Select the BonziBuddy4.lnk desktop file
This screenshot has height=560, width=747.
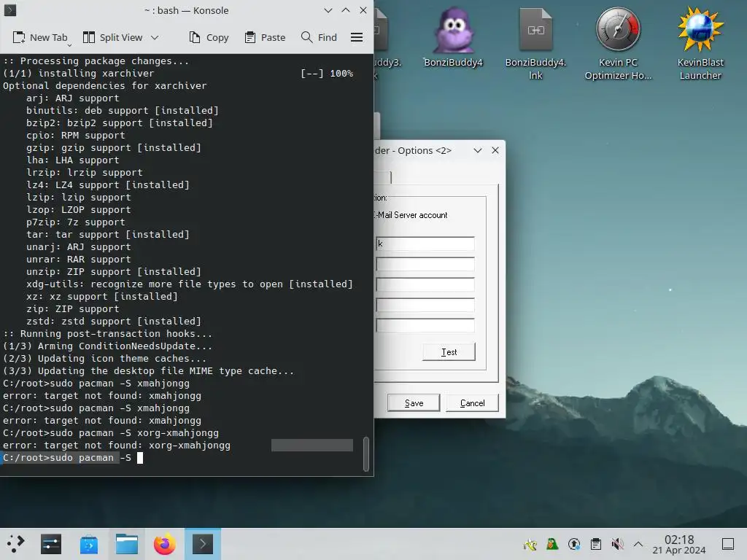535,44
